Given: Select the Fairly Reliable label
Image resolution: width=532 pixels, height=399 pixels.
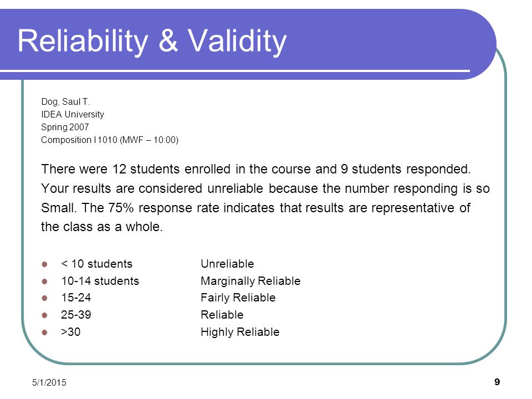Looking at the screenshot, I should click(238, 298).
